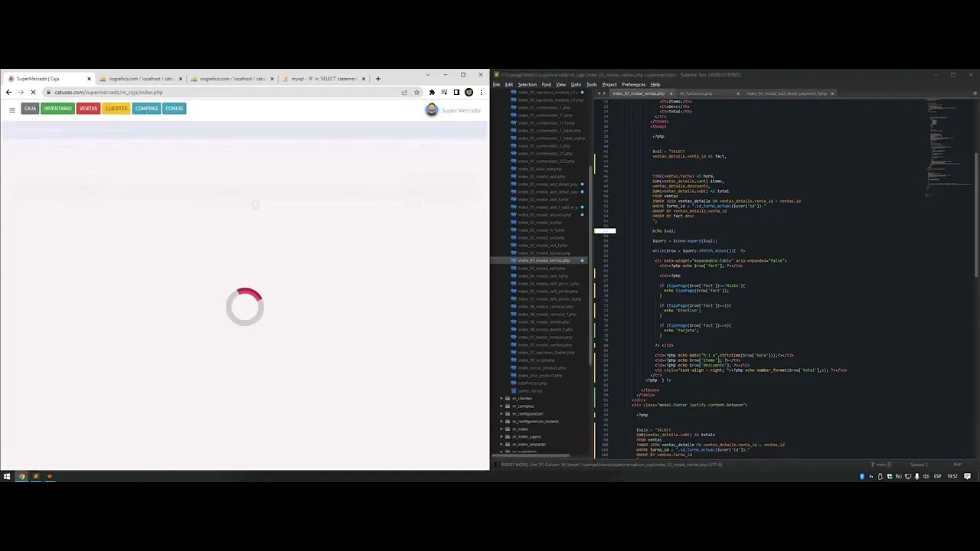Open the hamburger sidebar menu in SuperMercado
The height and width of the screenshot is (551, 980).
pos(11,109)
